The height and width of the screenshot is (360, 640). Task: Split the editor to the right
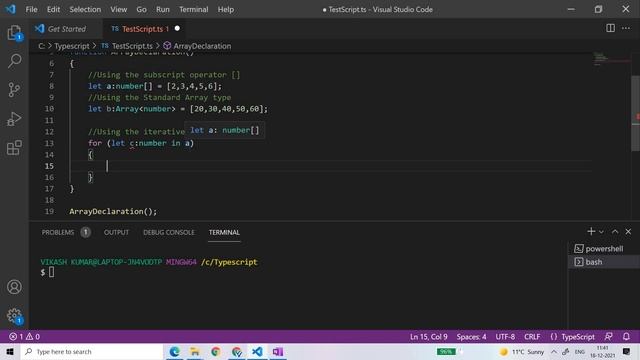point(610,28)
